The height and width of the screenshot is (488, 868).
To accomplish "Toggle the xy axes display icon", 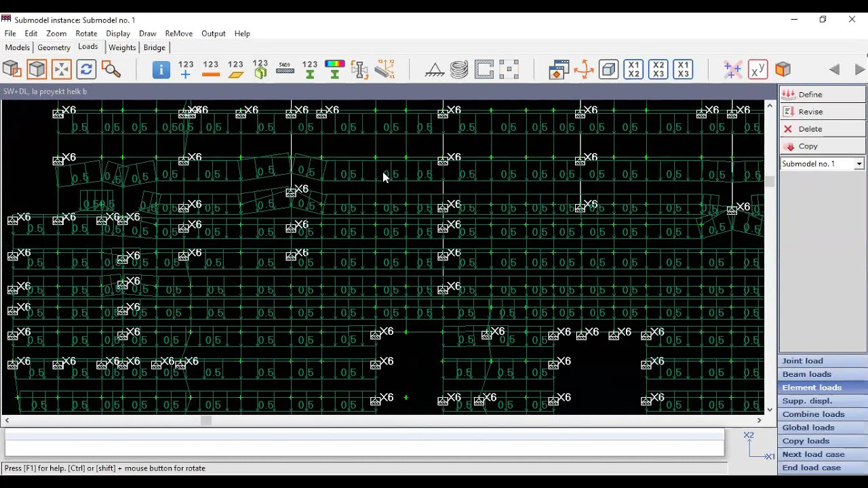I will pos(757,69).
